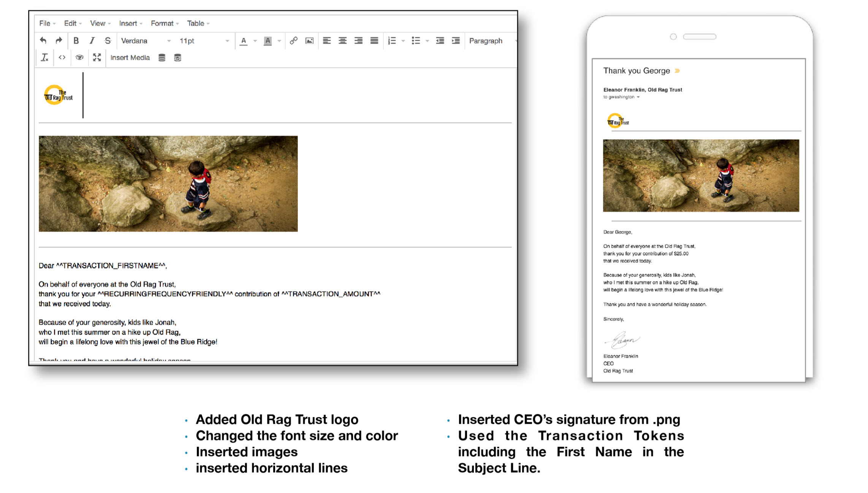The image size is (868, 493).
Task: Align text left
Action: click(327, 41)
